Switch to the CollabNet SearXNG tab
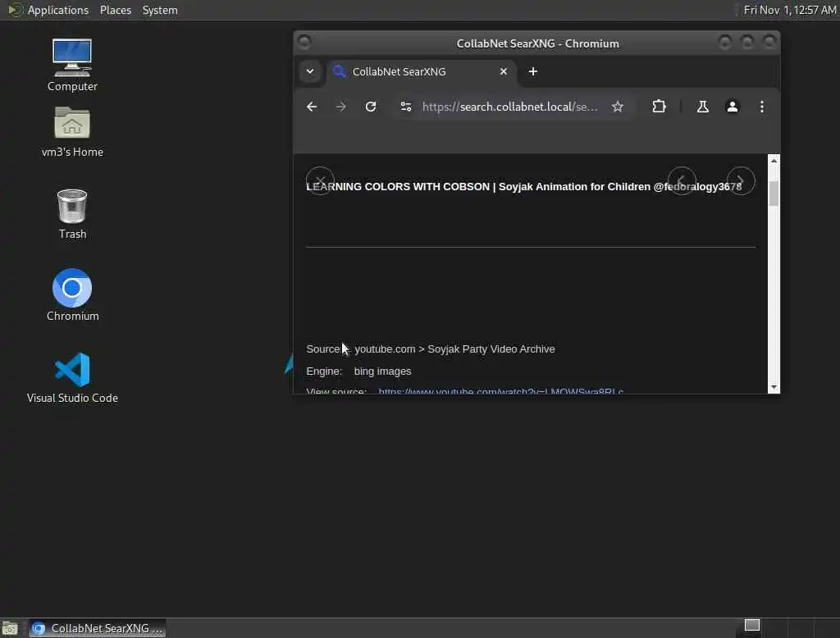840x638 pixels. [421, 71]
